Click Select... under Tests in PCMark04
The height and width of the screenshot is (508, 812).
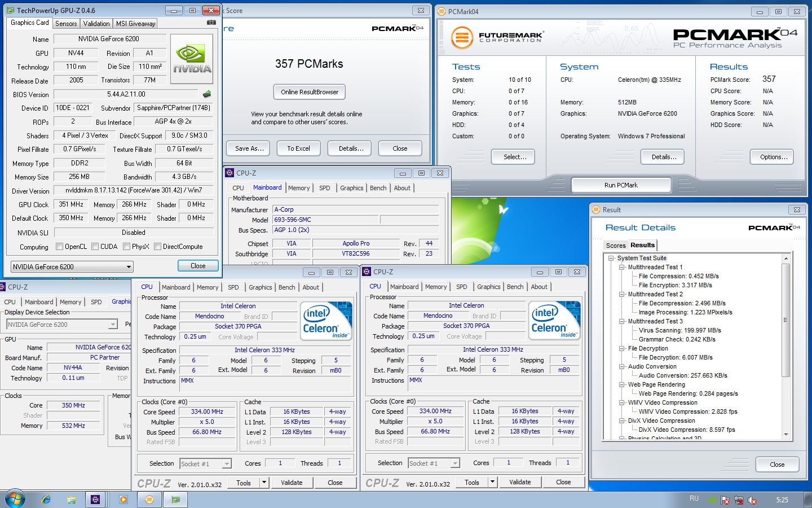click(x=513, y=157)
